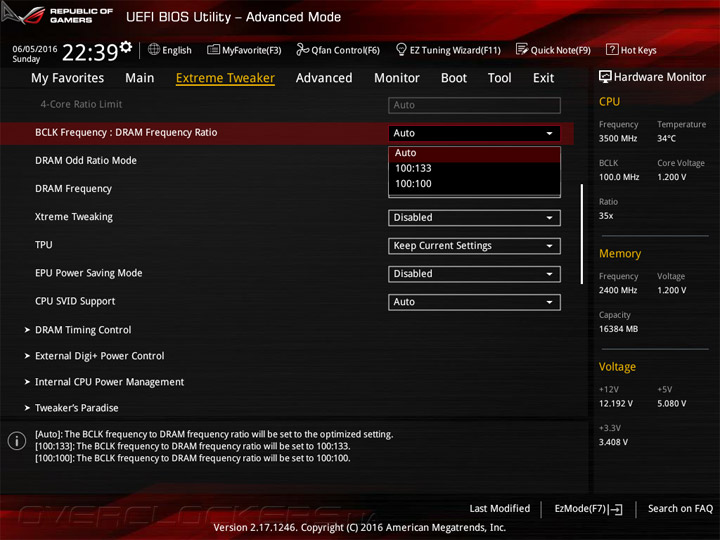Open the Xtreme Tweaking dropdown

click(x=474, y=218)
